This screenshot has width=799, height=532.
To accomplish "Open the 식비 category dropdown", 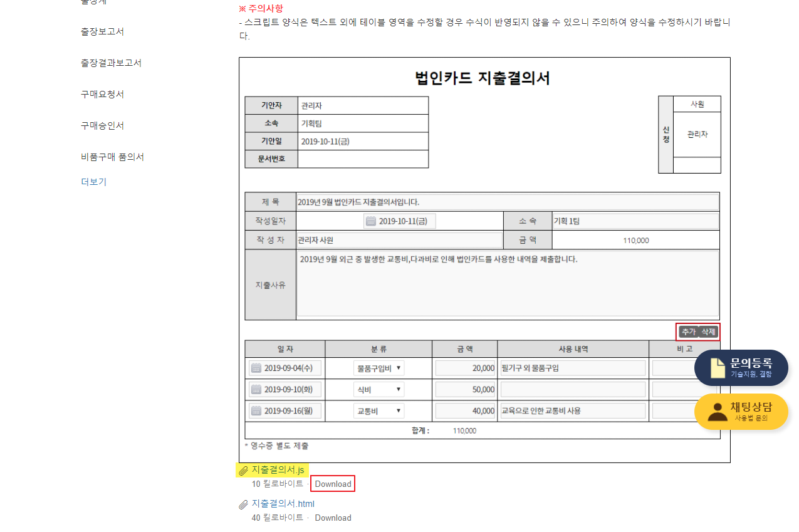I will (x=379, y=390).
